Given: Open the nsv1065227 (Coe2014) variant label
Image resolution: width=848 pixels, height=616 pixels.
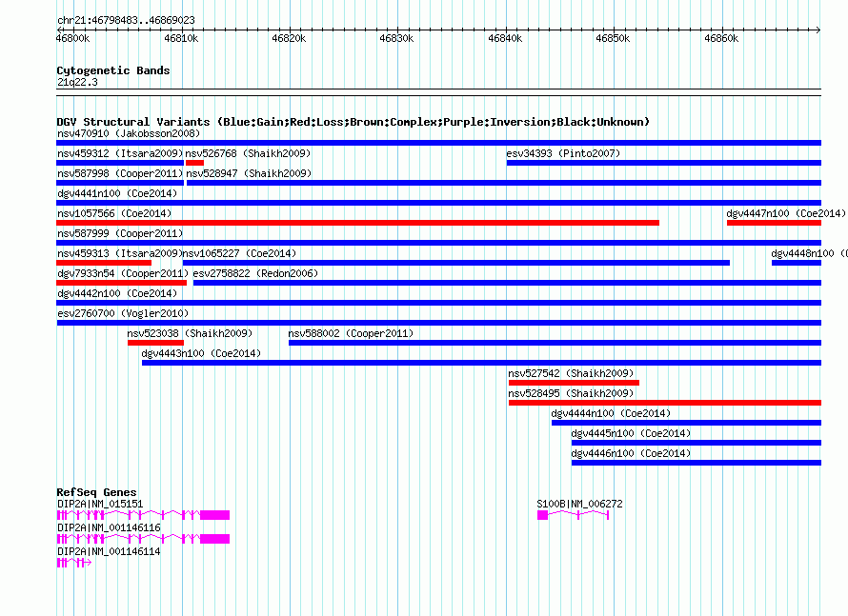Looking at the screenshot, I should 239,253.
